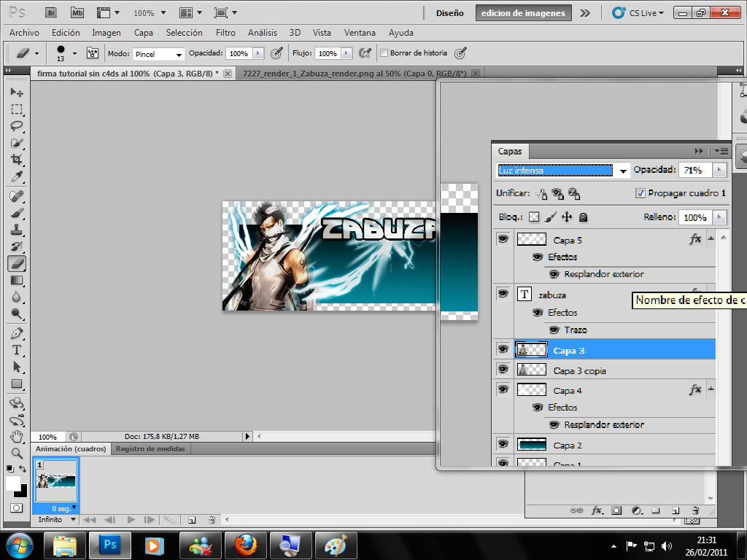
Task: Select the Dodge tool
Action: coord(17,314)
